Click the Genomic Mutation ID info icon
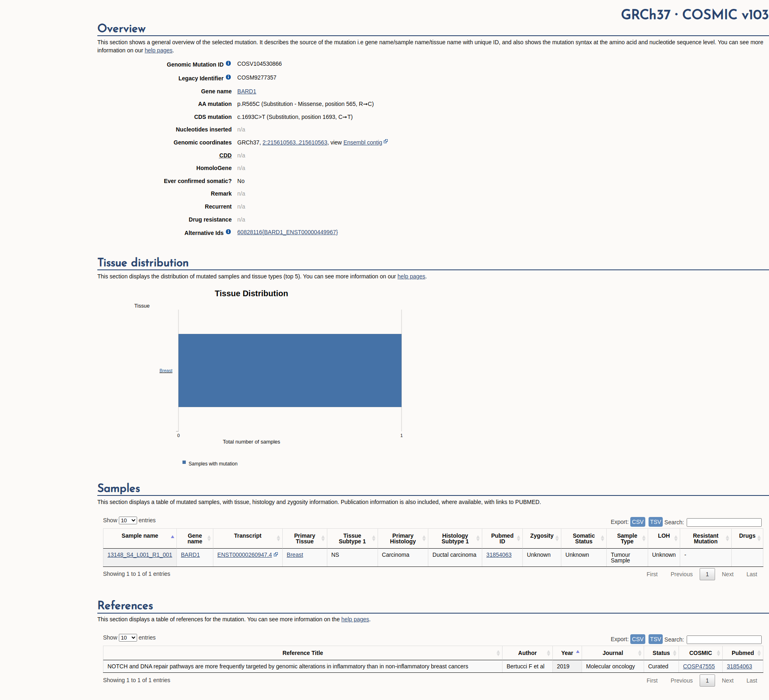Viewport: 769px width, 700px height. point(228,63)
